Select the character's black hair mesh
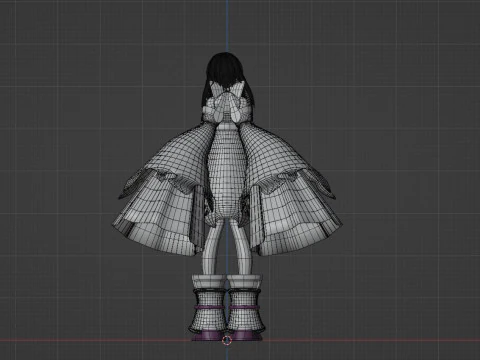Viewport: 480px width, 360px height. (x=225, y=69)
